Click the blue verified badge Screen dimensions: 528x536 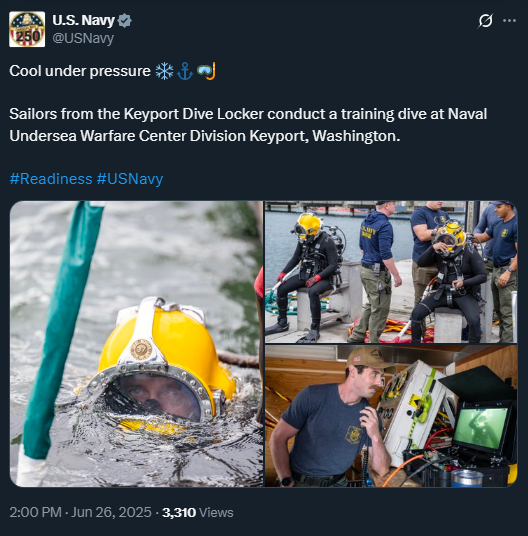[124, 21]
